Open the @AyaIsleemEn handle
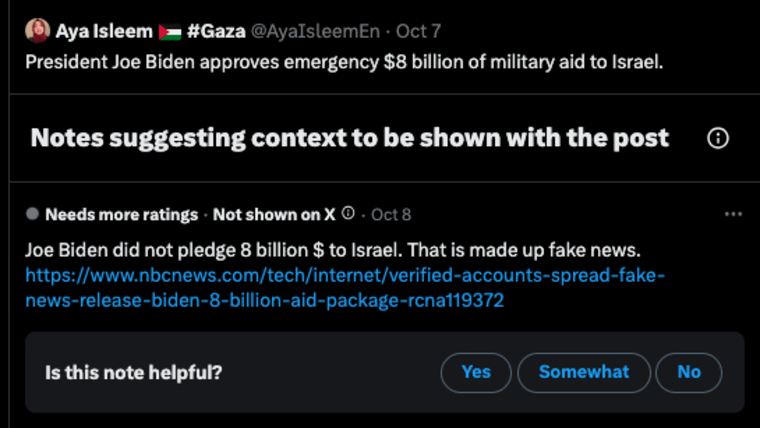Viewport: 760px width, 428px height. pyautogui.click(x=315, y=32)
